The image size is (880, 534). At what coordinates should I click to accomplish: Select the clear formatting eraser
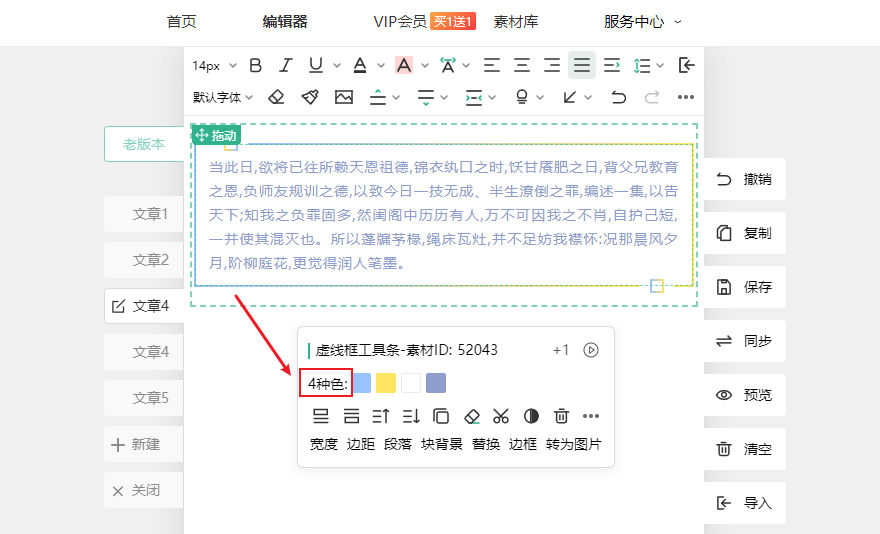click(x=276, y=97)
